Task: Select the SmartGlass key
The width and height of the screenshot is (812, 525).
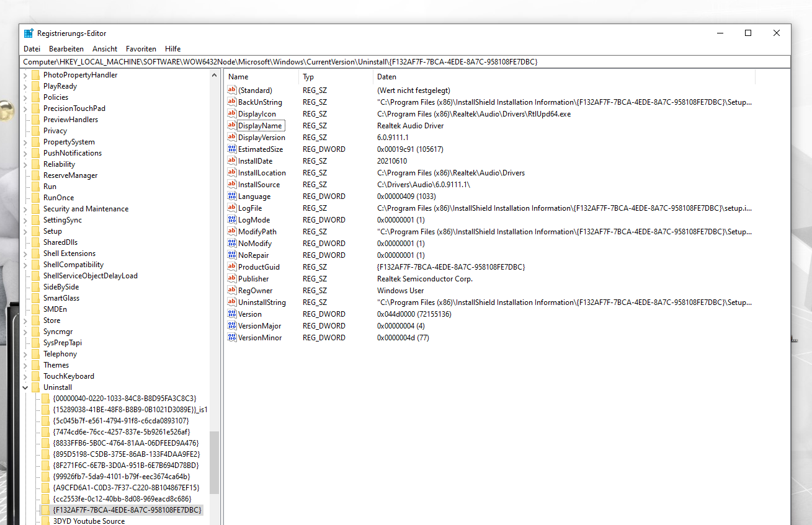Action: [61, 298]
